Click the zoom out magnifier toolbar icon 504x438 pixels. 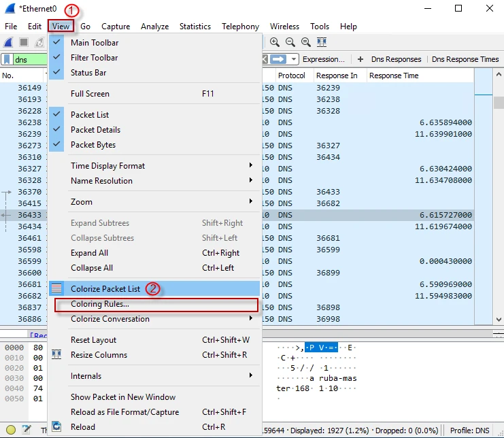point(290,42)
